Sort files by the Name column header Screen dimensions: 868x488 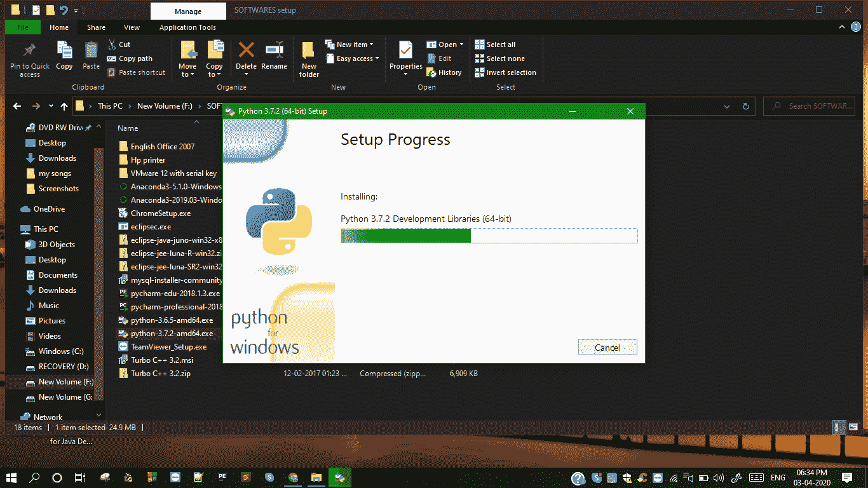(128, 128)
